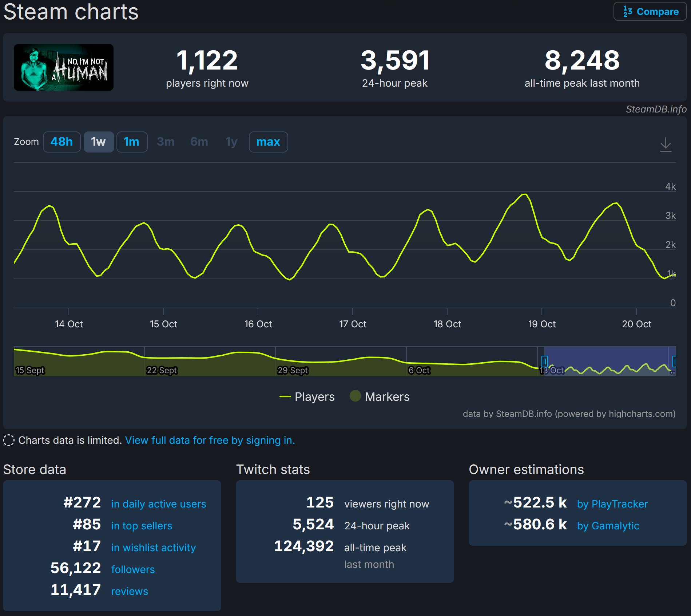The width and height of the screenshot is (691, 616).
Task: Click the #85 top sellers rank
Action: click(87, 524)
